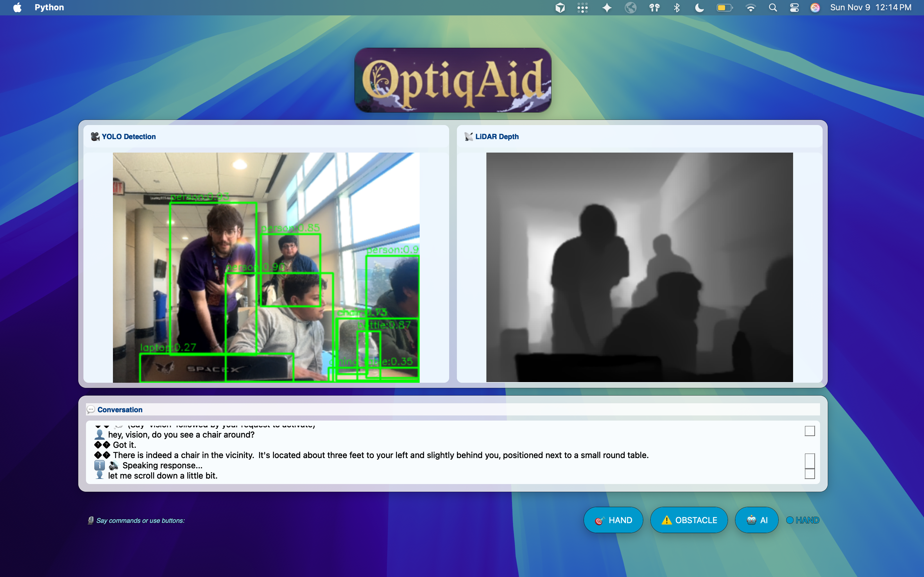Open Control Center in menu bar
This screenshot has width=924, height=577.
[794, 8]
